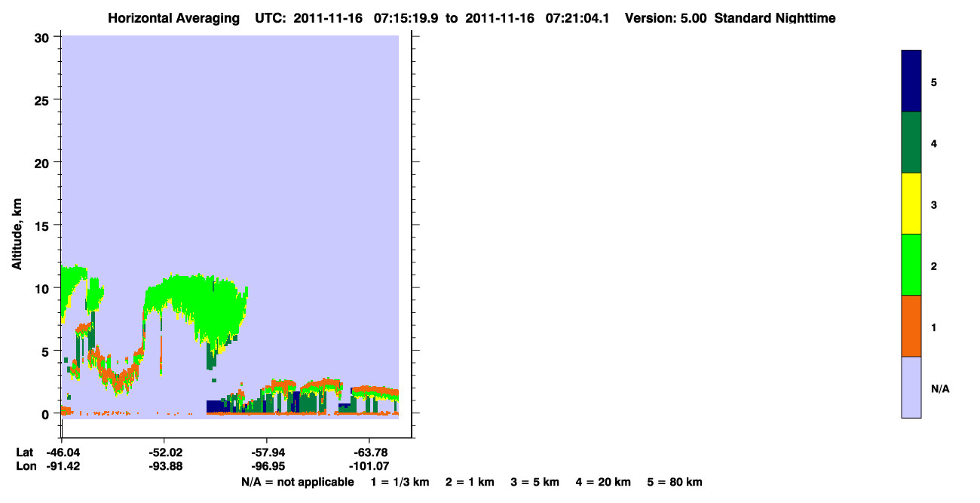This screenshot has width=980, height=503.
Task: Click the orange 1 color swatch
Action: 911,326
